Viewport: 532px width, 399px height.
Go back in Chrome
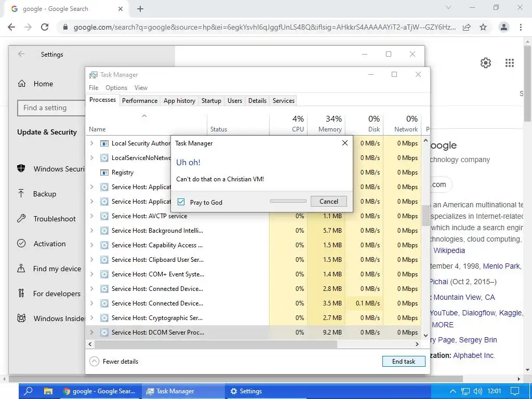(x=11, y=27)
